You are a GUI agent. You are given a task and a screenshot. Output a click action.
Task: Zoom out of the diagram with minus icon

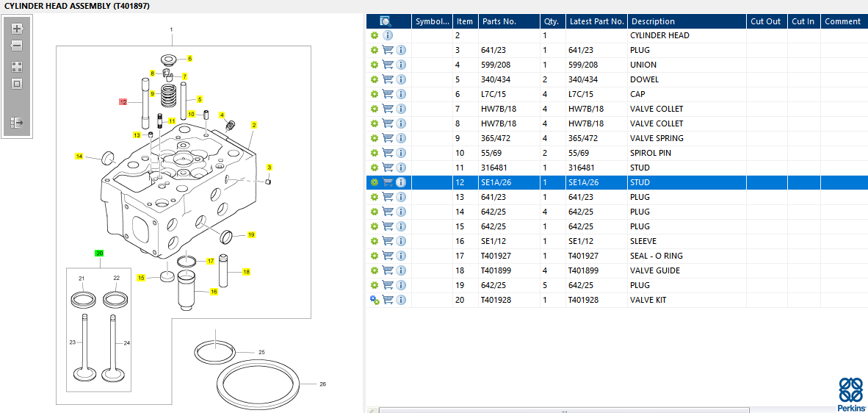(17, 46)
